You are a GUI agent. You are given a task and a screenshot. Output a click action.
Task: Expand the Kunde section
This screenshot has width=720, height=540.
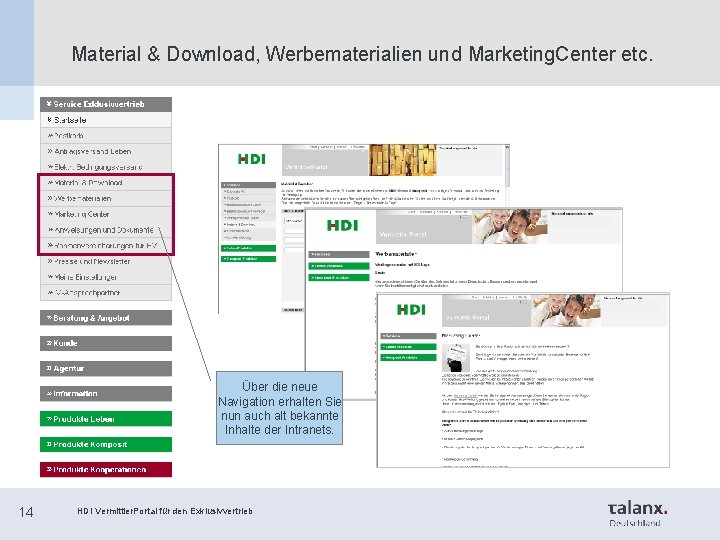point(106,343)
